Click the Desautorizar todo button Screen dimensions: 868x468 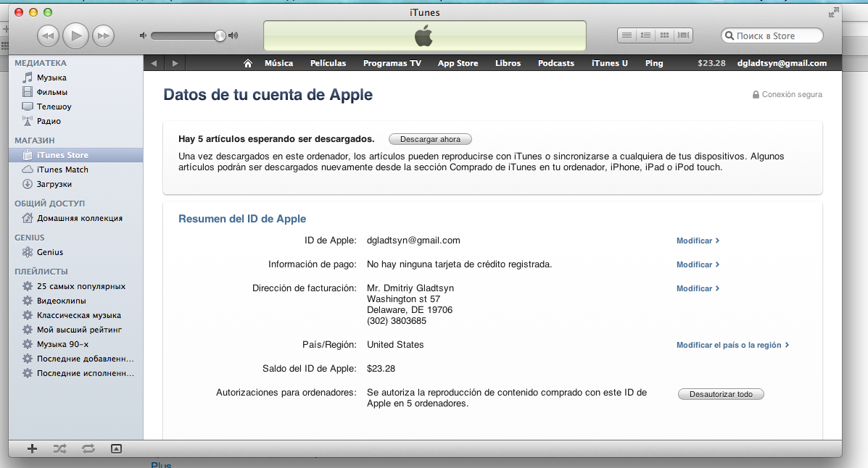[721, 394]
